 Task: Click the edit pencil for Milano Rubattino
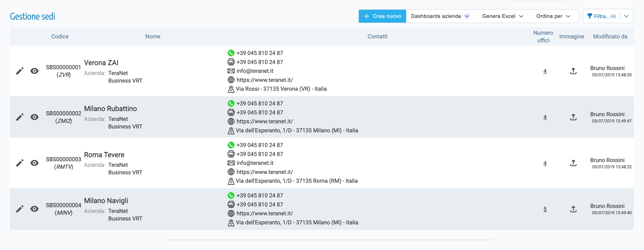(x=20, y=117)
